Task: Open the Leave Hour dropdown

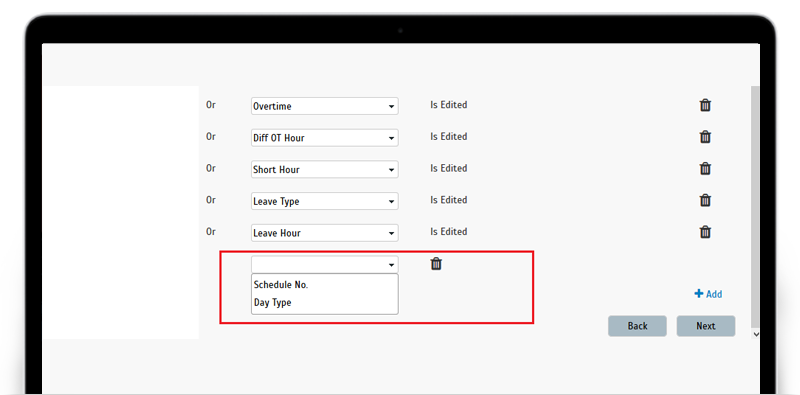Action: click(324, 233)
